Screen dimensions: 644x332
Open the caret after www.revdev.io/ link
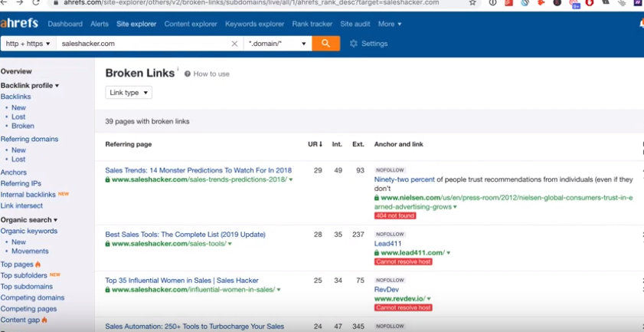click(x=429, y=299)
